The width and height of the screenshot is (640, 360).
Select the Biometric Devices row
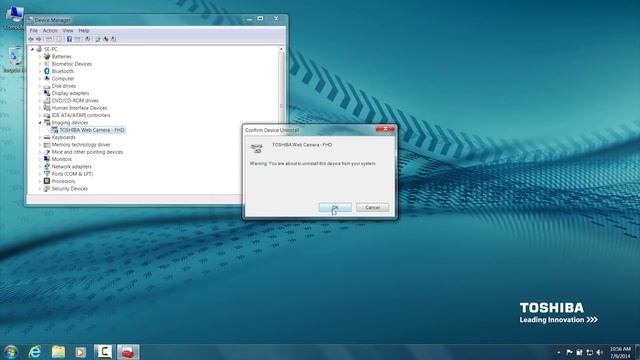coord(71,64)
